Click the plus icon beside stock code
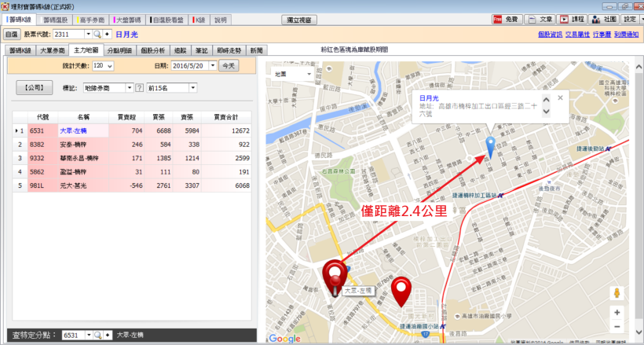This screenshot has height=345, width=644. point(108,35)
